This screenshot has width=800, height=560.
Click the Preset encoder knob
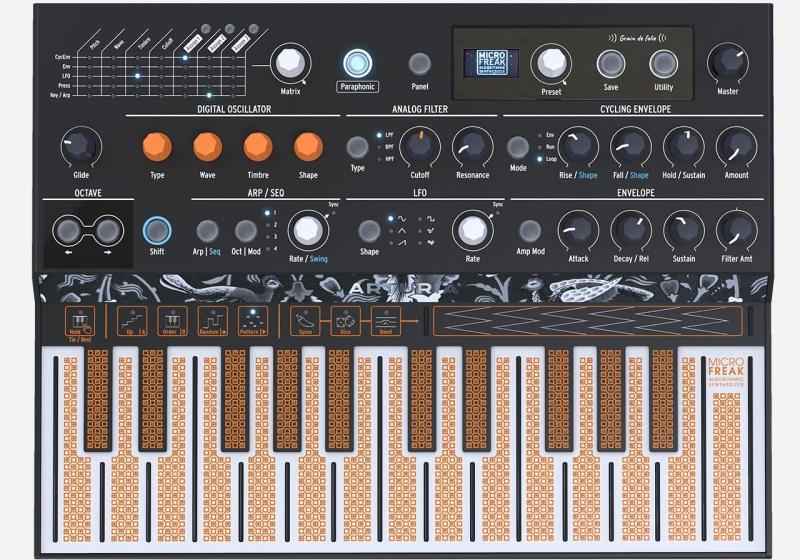(x=551, y=64)
